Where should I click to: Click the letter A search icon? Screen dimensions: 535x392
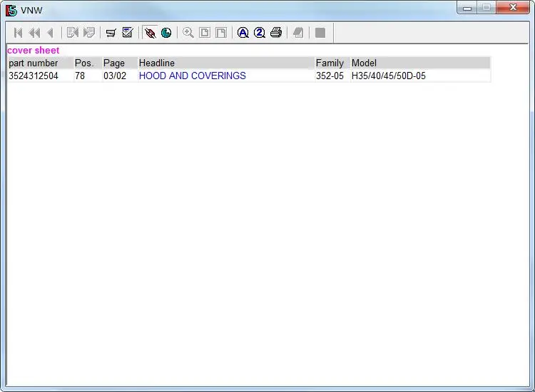[x=243, y=33]
